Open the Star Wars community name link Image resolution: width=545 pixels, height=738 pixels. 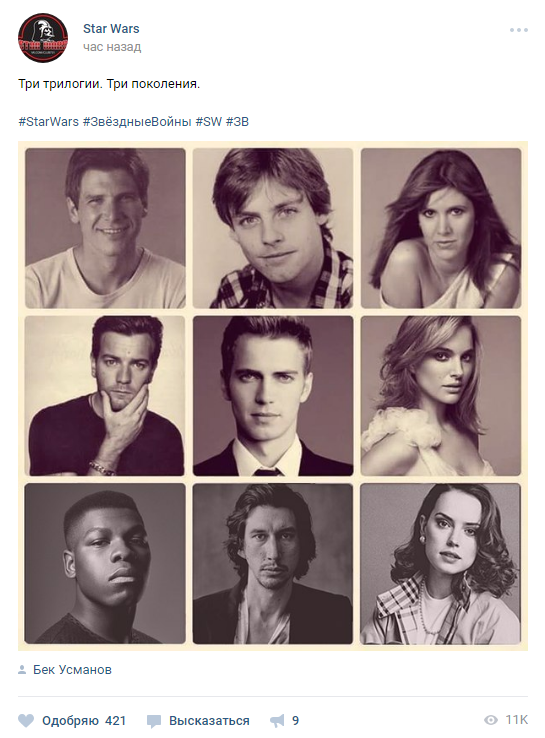[111, 29]
